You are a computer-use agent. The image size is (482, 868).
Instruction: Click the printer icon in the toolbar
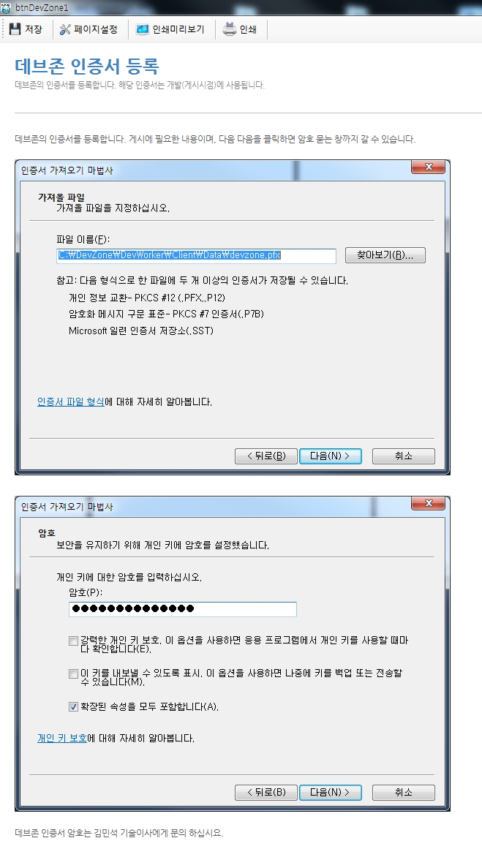(229, 29)
